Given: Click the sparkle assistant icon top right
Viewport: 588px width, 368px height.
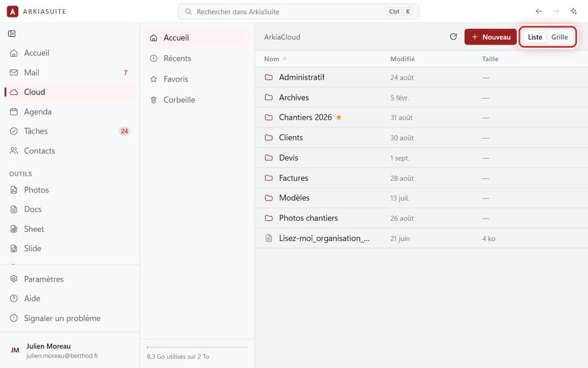Looking at the screenshot, I should [574, 11].
